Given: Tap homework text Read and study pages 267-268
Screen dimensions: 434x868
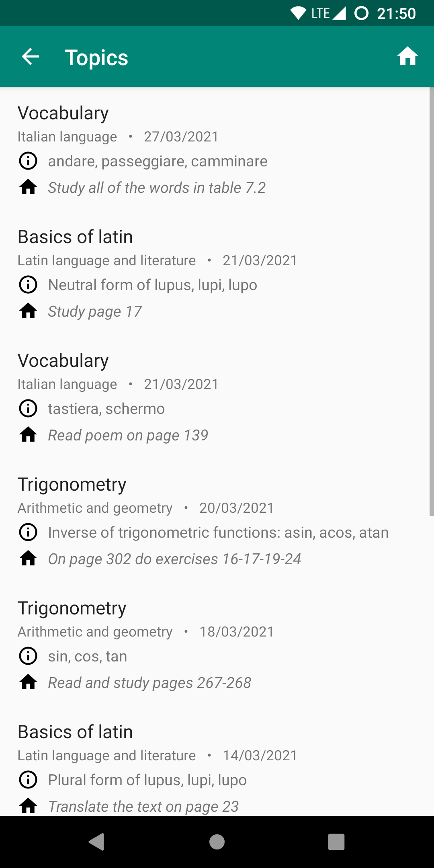Looking at the screenshot, I should tap(149, 683).
